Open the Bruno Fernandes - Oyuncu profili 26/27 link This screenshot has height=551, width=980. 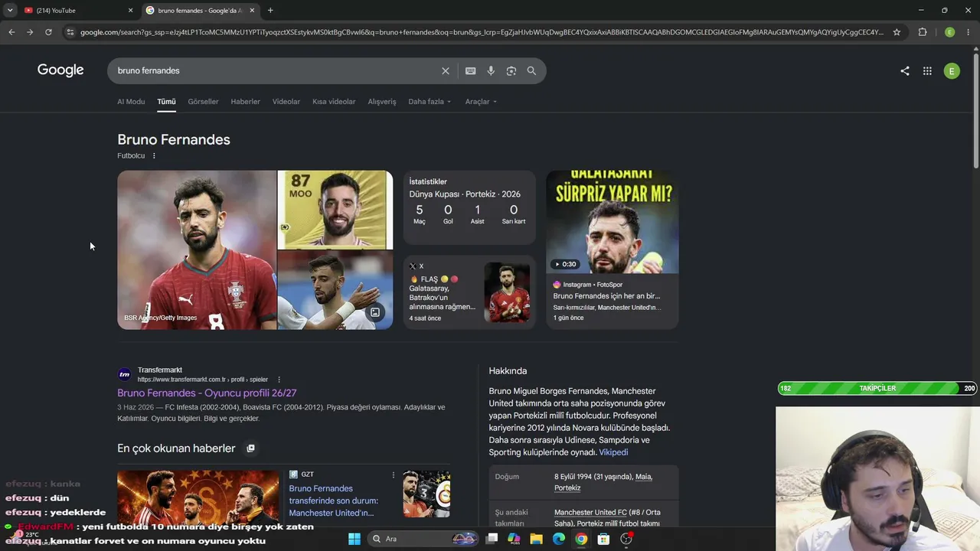[207, 393]
